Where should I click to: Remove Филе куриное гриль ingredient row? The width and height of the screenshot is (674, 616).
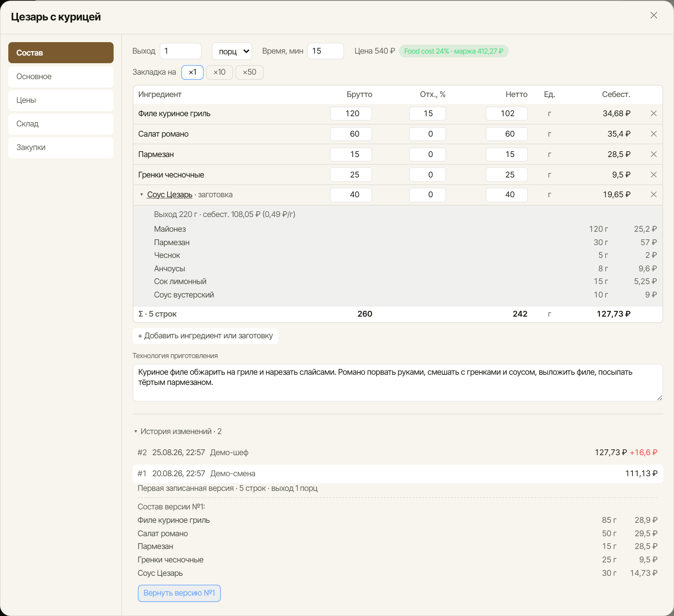tap(653, 113)
